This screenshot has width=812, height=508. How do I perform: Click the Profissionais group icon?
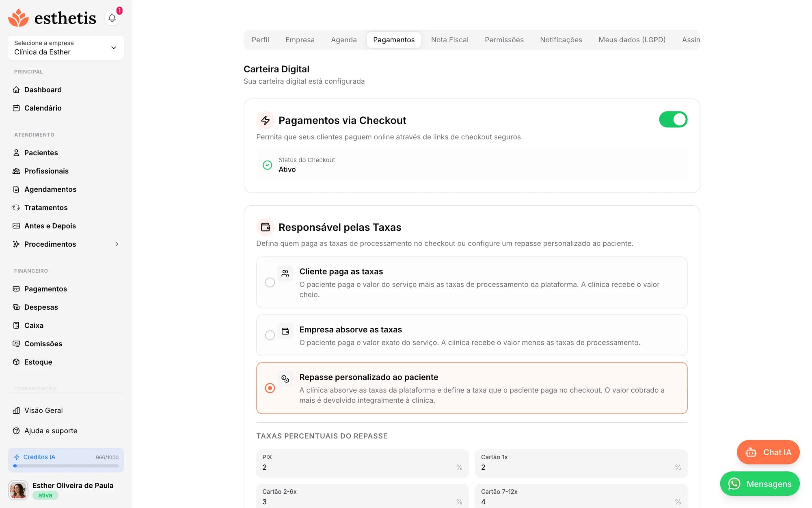pyautogui.click(x=16, y=171)
